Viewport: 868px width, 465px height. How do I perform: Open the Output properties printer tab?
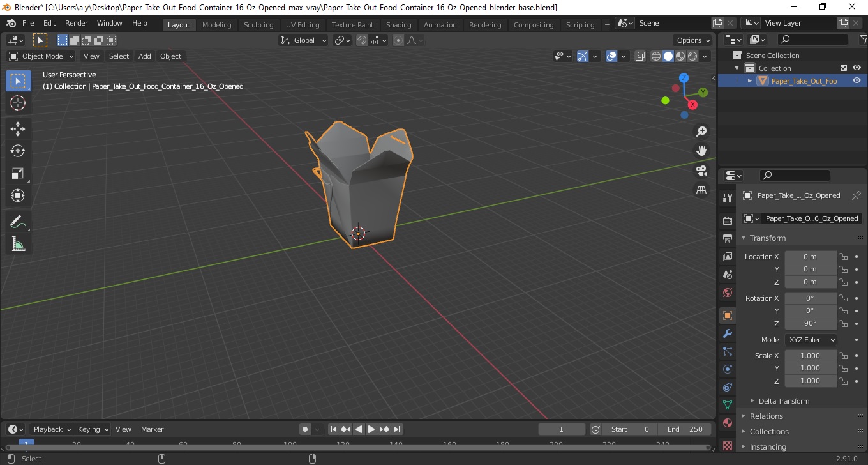tap(727, 239)
